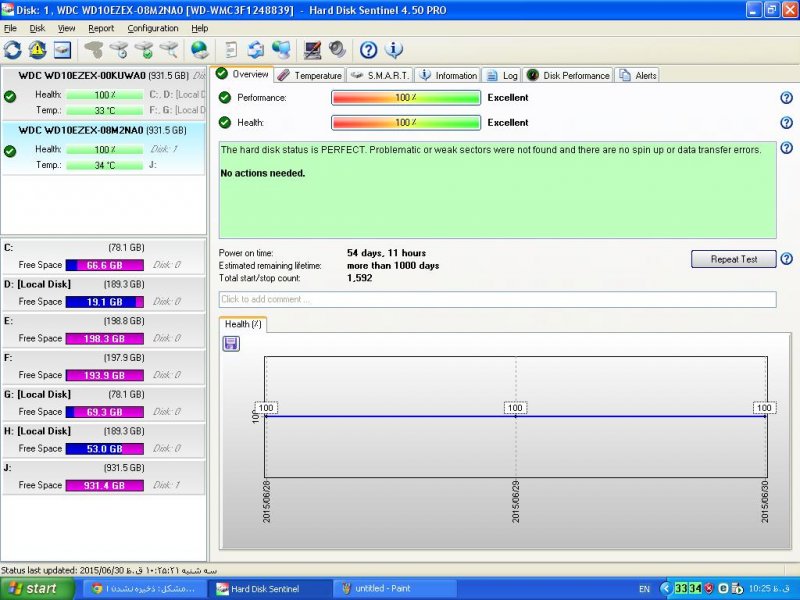Screen dimensions: 800x600
Task: Click the computer with pen configuration icon
Action: [312, 50]
